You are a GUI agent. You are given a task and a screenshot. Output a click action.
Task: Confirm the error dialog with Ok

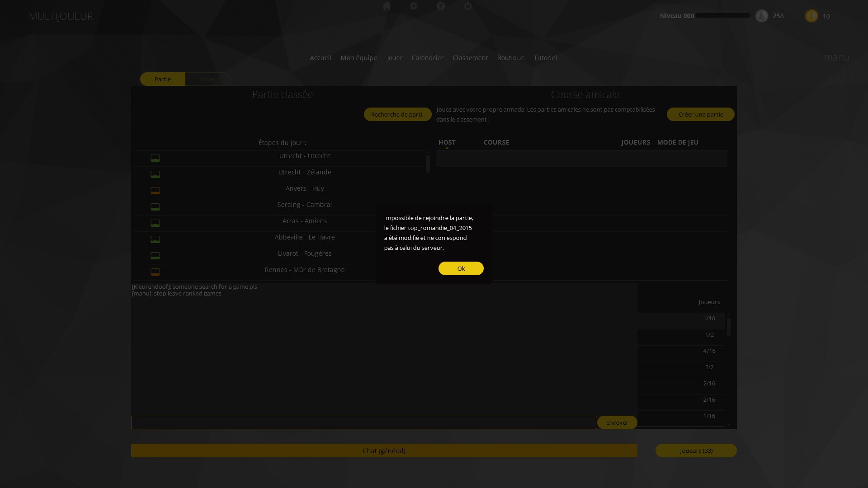click(461, 268)
